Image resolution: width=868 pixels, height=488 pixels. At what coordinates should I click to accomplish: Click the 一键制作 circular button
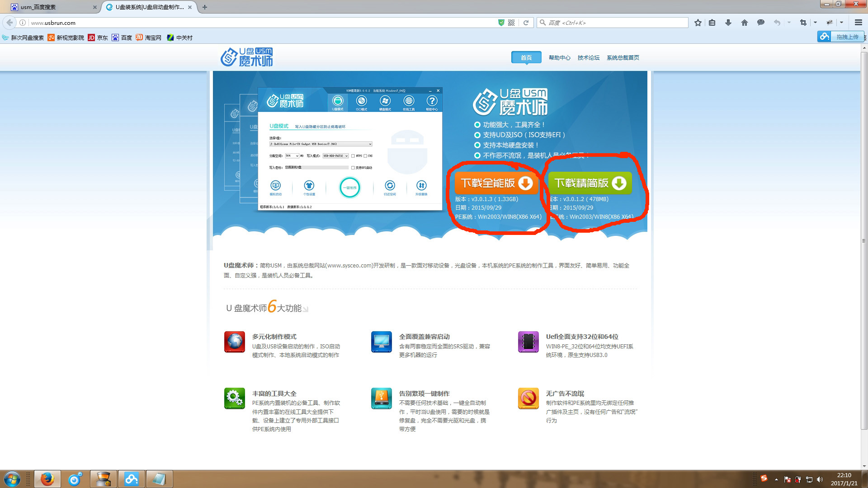click(x=350, y=188)
